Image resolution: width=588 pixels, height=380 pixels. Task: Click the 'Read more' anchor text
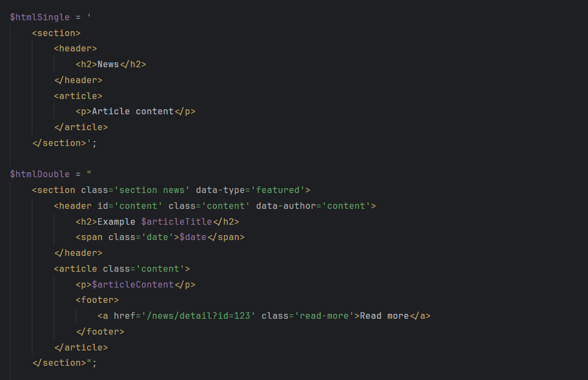point(382,315)
